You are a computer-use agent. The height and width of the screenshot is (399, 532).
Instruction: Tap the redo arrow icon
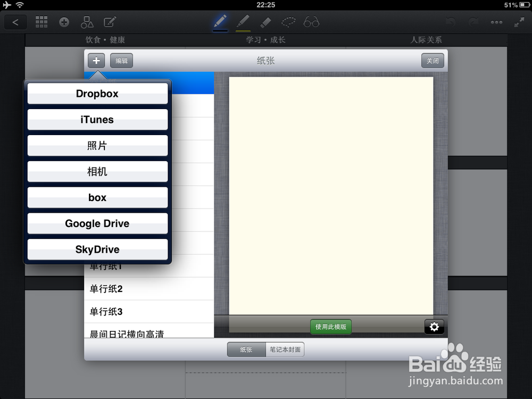[x=473, y=22]
